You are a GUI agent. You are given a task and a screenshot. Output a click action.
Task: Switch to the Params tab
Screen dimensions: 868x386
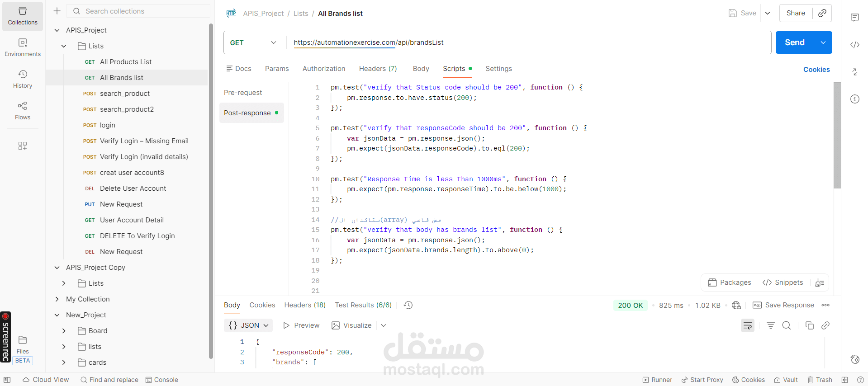tap(277, 69)
